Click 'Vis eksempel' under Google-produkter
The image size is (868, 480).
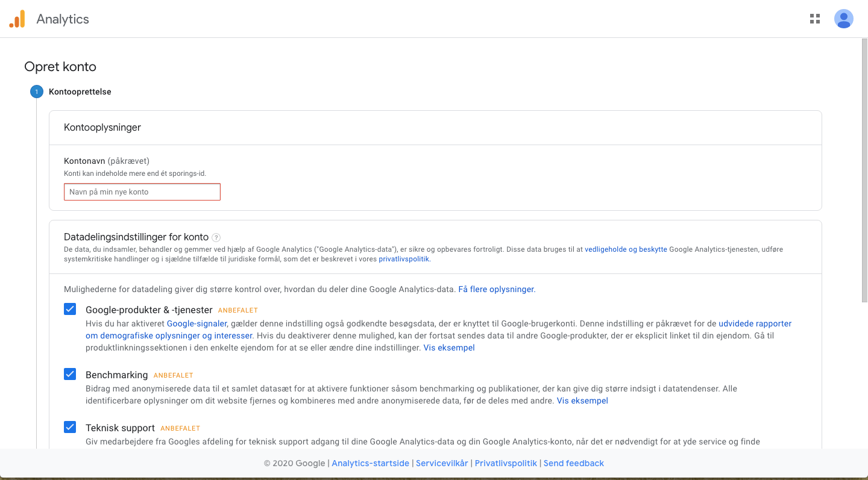click(449, 348)
